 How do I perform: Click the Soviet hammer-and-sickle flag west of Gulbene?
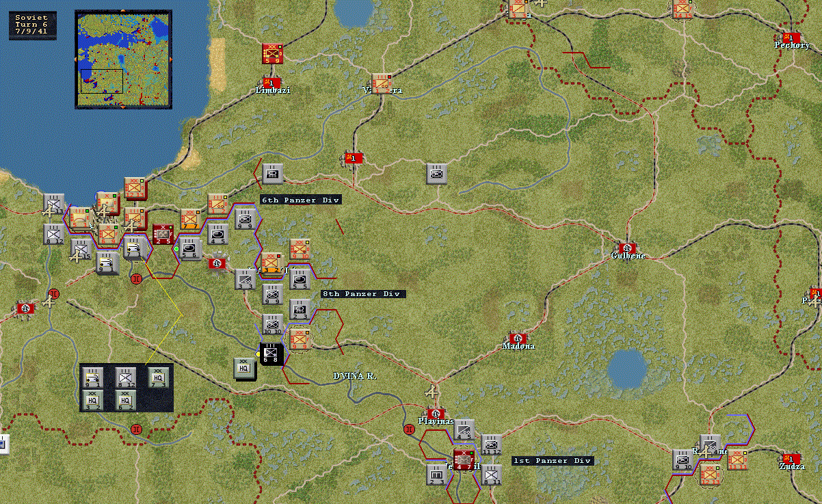tap(352, 159)
